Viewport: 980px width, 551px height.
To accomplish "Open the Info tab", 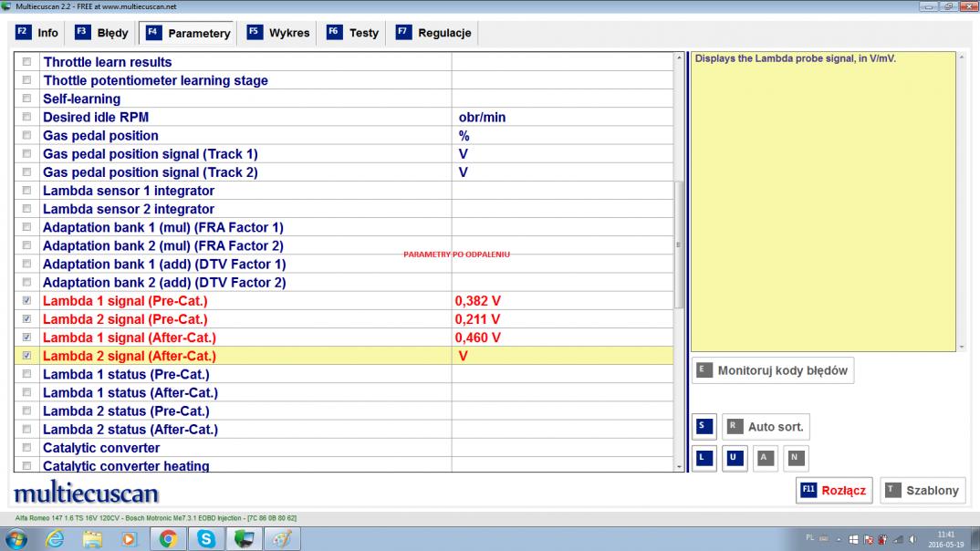I will click(36, 33).
